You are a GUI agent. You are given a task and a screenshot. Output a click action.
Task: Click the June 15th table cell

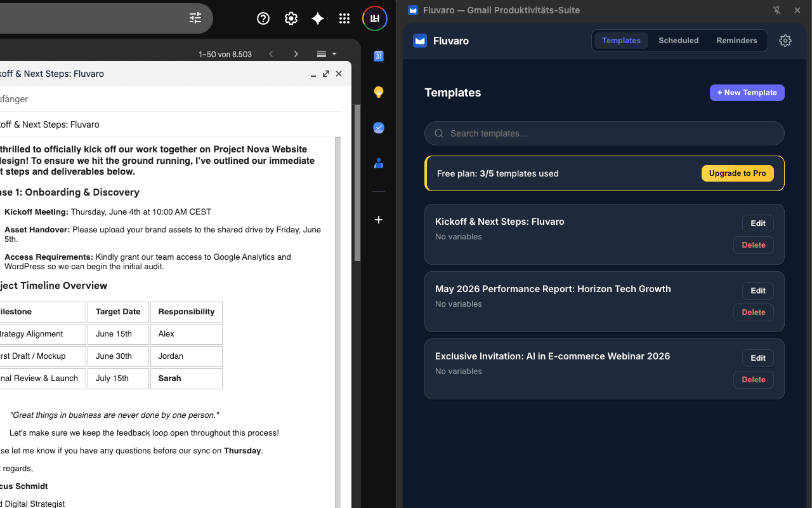tap(118, 334)
